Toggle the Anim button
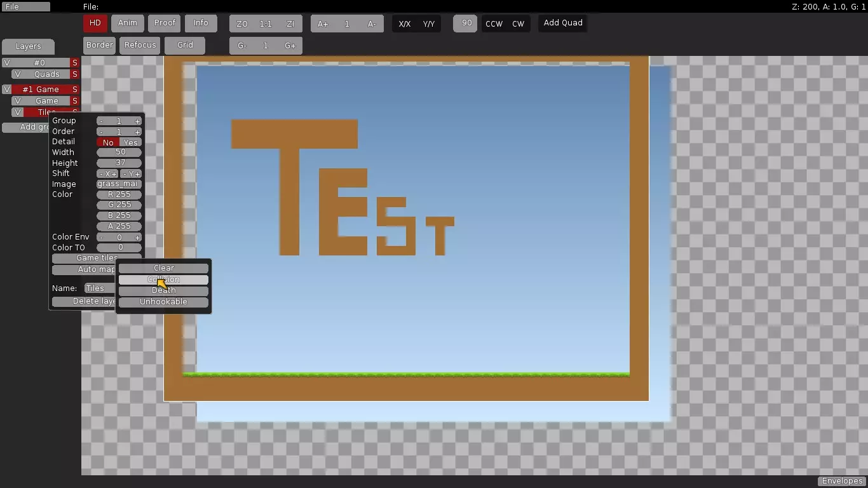Image resolution: width=868 pixels, height=488 pixels. pos(128,24)
